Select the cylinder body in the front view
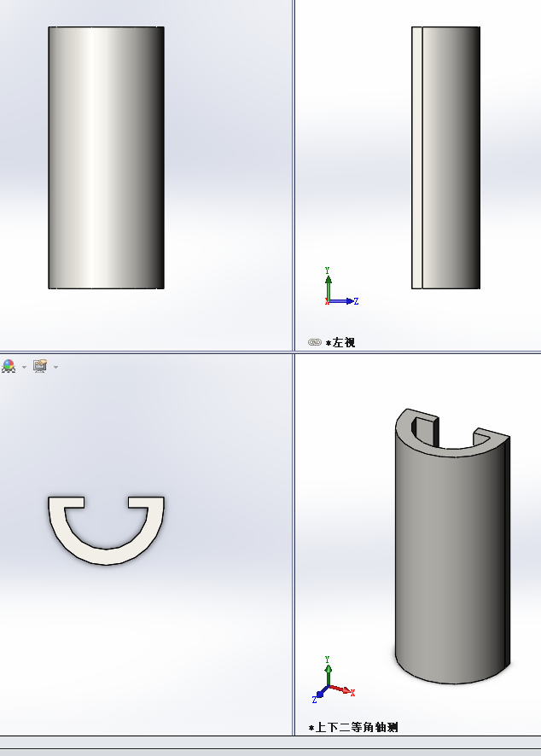 coord(106,158)
